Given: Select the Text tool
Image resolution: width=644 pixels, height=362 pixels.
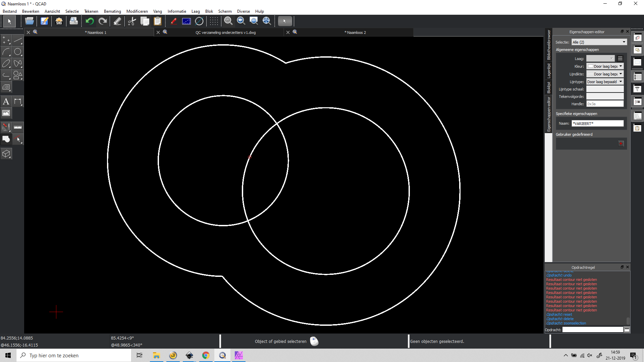Looking at the screenshot, I should coord(6,102).
